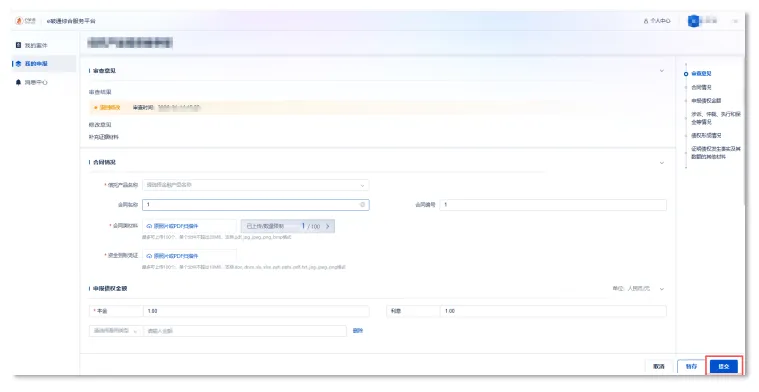
Task: Focus the 利息 amount field
Action: 553,311
